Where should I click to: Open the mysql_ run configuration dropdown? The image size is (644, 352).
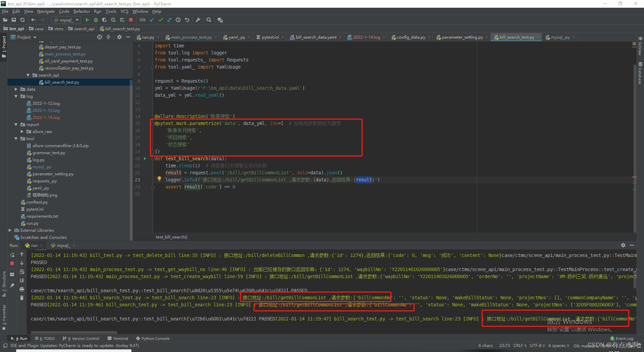tap(66, 20)
